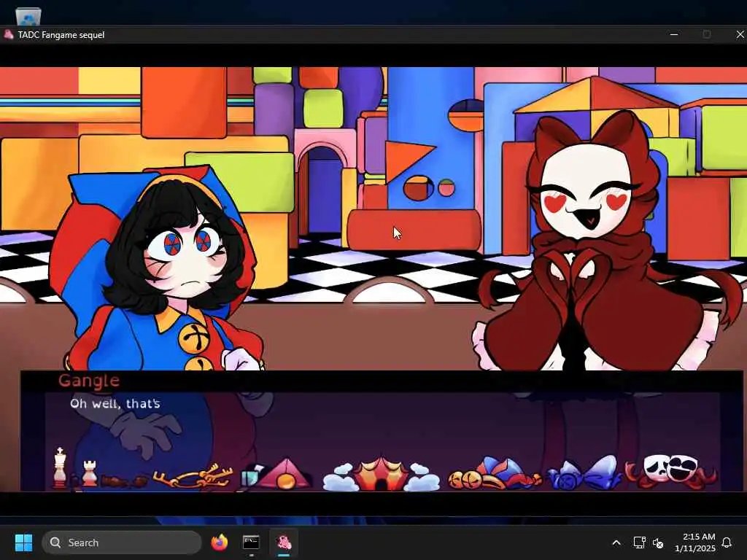Open the circus tent with clouds icon
The height and width of the screenshot is (560, 747).
coord(381,474)
